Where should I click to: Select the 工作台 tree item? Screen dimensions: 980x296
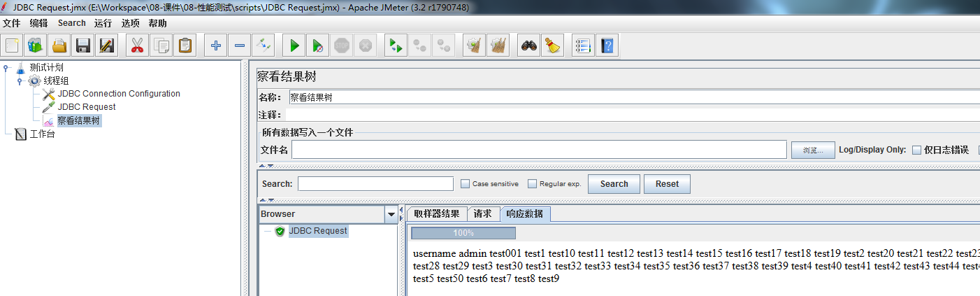coord(42,134)
